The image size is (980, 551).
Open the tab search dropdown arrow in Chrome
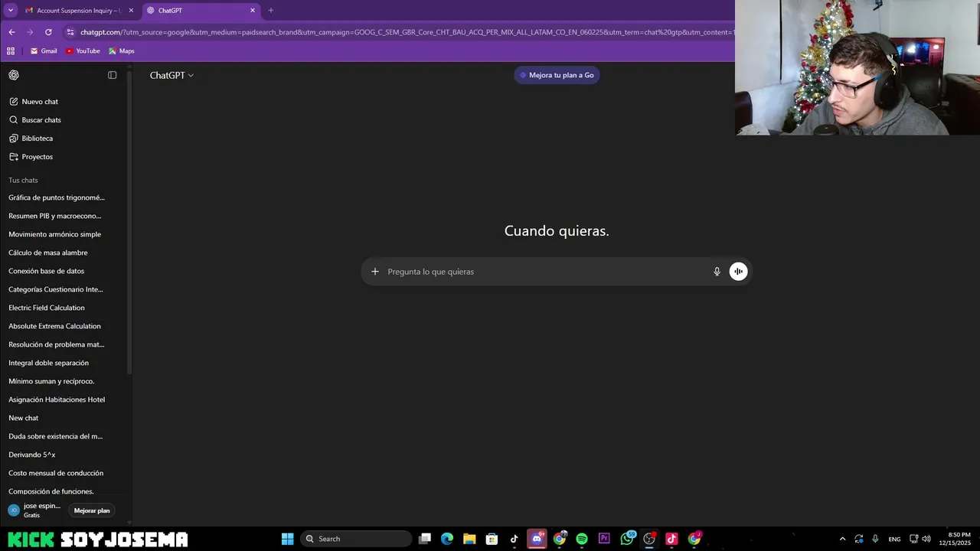coord(11,11)
